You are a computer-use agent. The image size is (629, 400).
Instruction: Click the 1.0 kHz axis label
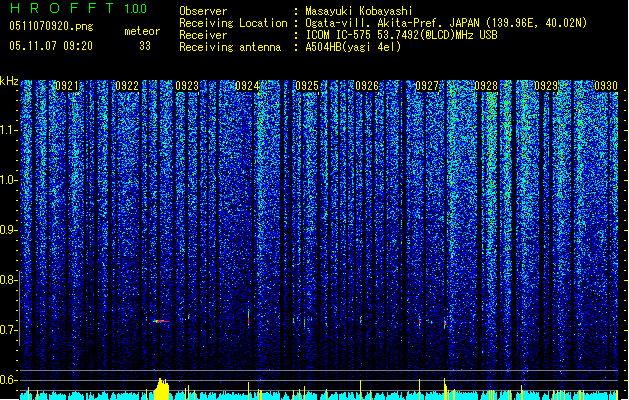(x=9, y=180)
